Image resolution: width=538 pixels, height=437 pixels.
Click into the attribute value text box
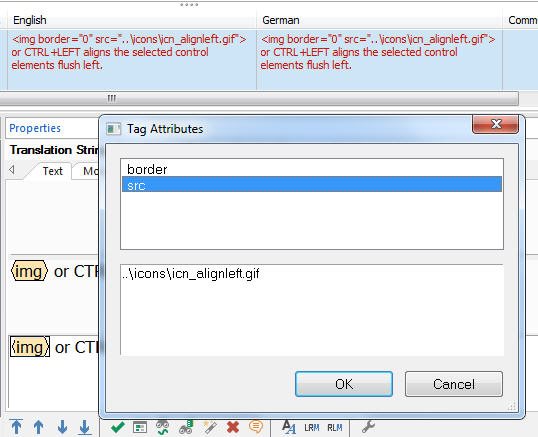[x=312, y=310]
